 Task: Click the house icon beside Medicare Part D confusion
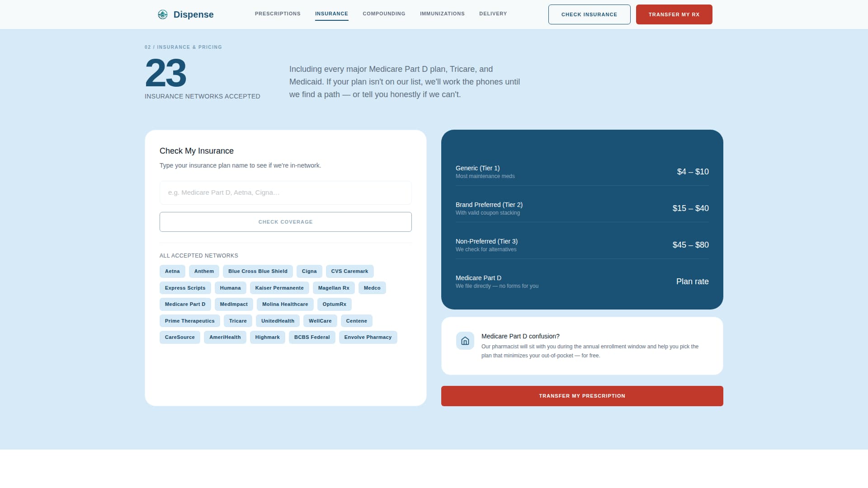465,341
